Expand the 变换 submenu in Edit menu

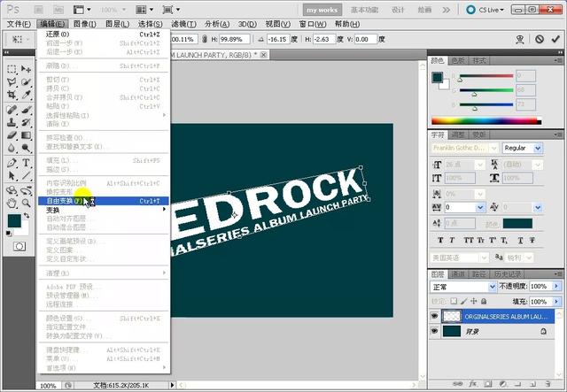coord(104,210)
